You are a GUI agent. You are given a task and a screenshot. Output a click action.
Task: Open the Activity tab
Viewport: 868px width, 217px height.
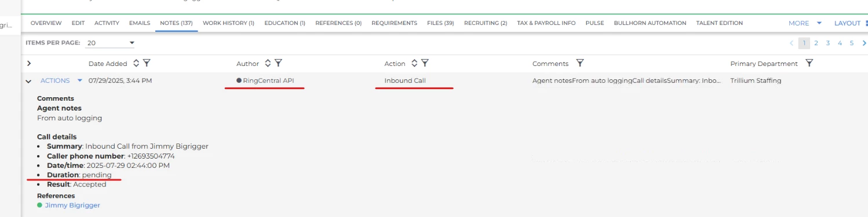(107, 23)
